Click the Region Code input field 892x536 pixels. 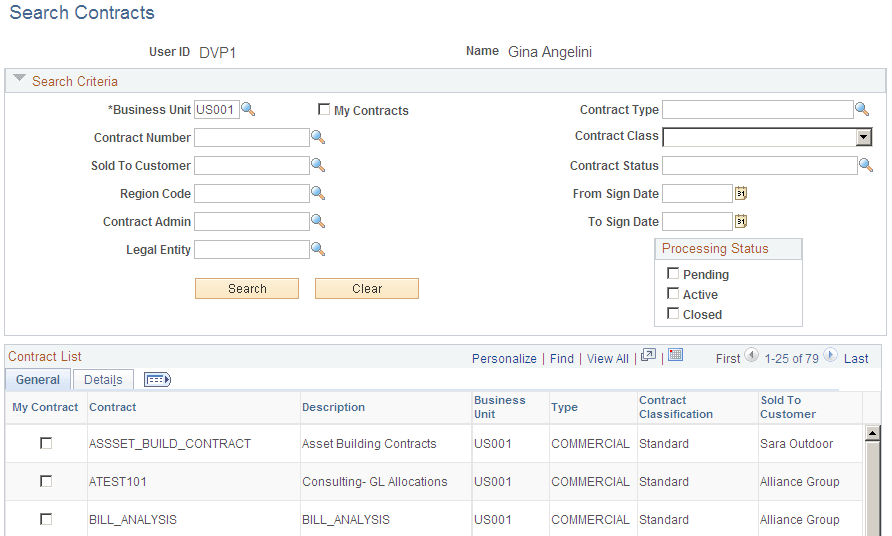pos(252,193)
